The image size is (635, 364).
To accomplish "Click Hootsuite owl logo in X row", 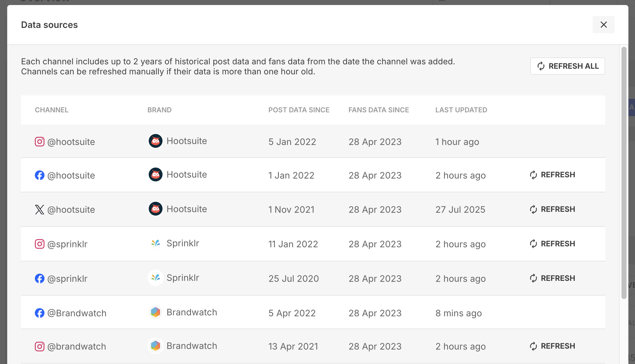I will (x=156, y=209).
